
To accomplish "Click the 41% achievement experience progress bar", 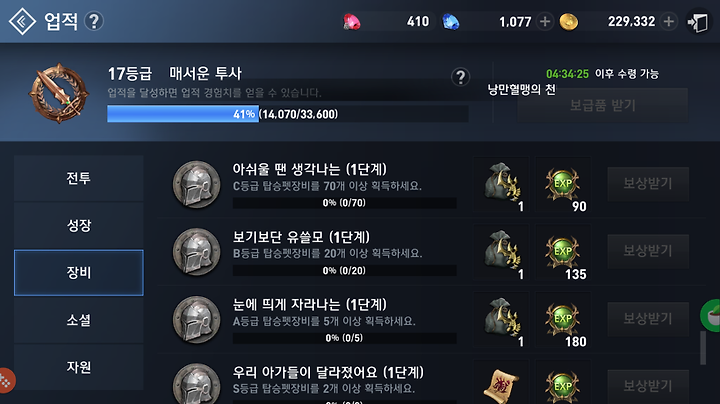I will [288, 114].
